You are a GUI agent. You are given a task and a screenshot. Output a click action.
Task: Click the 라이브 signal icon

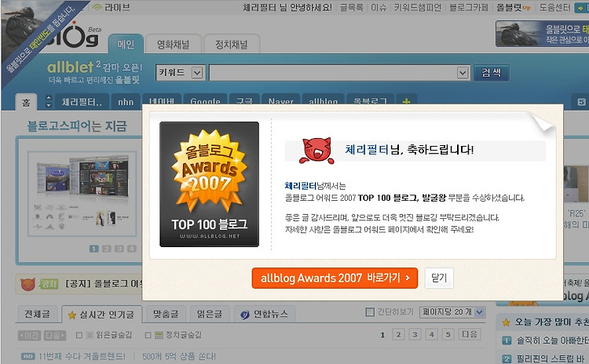click(x=97, y=7)
